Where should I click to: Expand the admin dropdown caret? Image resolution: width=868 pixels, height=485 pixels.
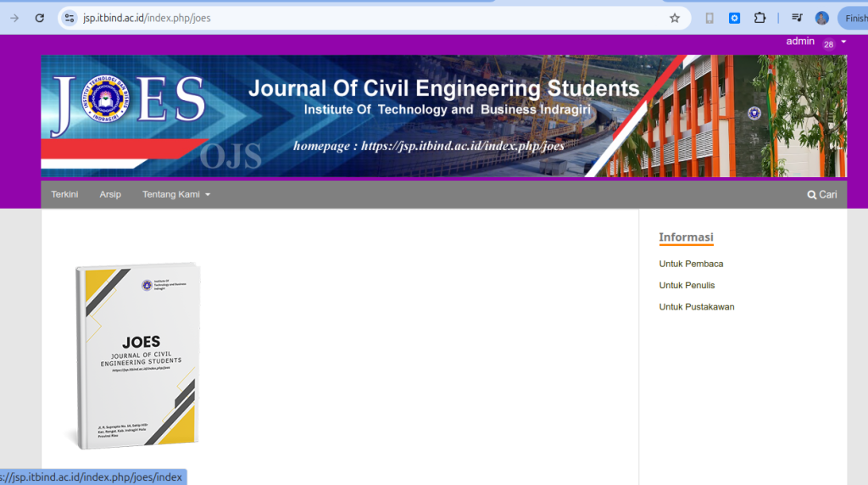[x=843, y=42]
